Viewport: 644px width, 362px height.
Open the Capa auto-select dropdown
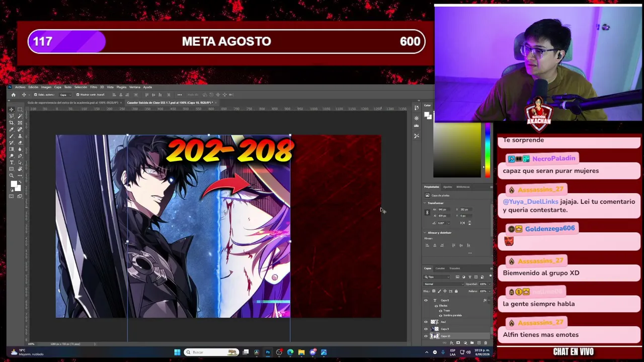point(65,95)
